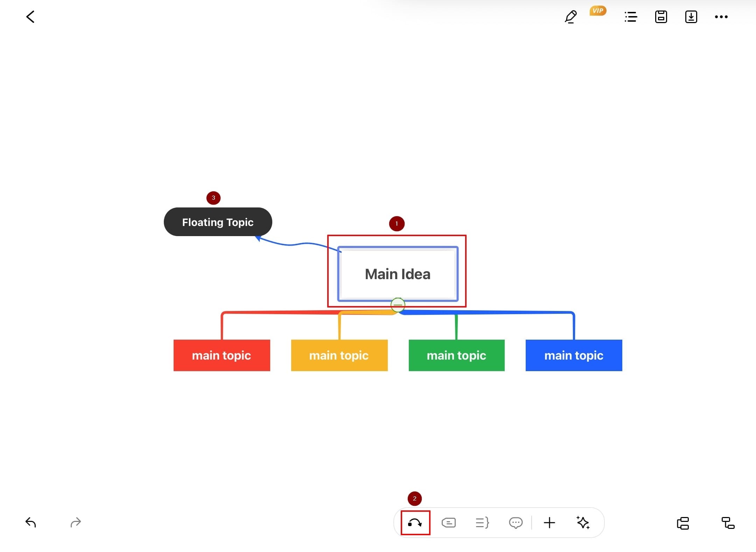The image size is (756, 552).
Task: Select the red main topic
Action: click(222, 355)
